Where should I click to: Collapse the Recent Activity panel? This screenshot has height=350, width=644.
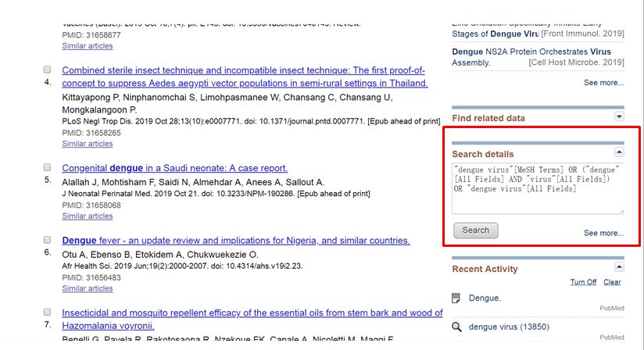pos(619,267)
